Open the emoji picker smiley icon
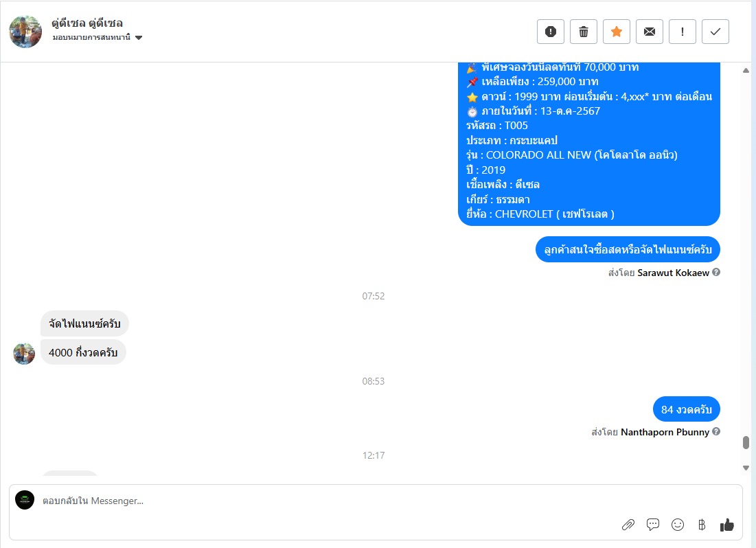Viewport: 756px width, 548px height. click(x=678, y=525)
